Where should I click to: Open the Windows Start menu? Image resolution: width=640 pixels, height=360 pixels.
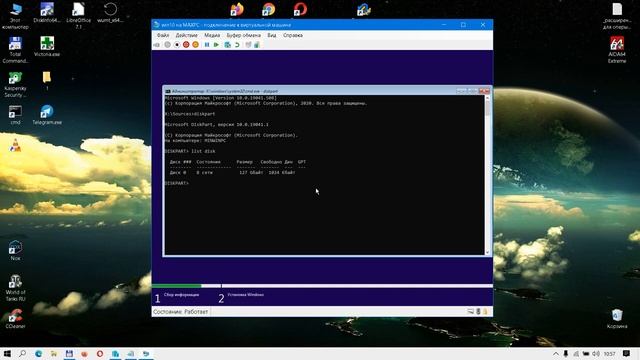click(x=7, y=354)
